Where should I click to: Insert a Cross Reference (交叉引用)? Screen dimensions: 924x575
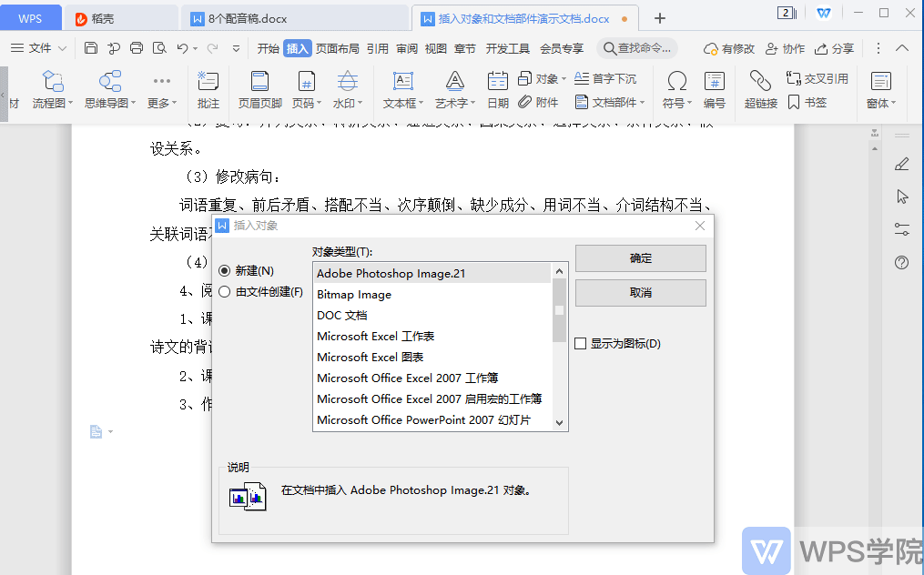817,78
